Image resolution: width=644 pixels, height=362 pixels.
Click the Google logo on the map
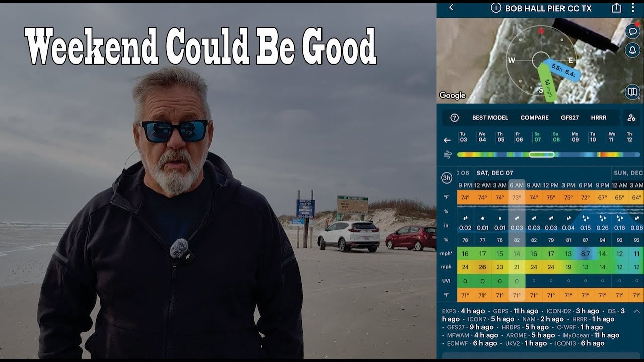click(x=452, y=95)
